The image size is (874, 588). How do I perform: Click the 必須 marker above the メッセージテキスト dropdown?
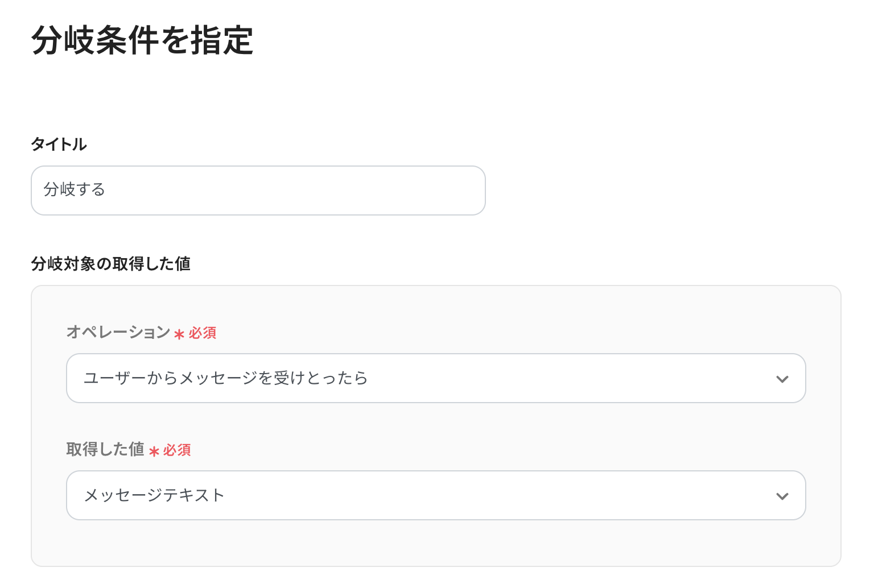[x=177, y=450]
